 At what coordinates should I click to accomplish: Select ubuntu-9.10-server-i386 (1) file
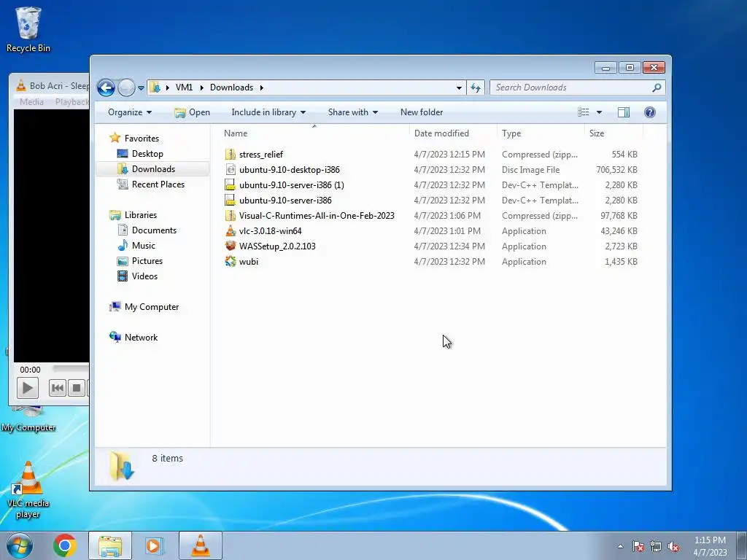(x=291, y=184)
